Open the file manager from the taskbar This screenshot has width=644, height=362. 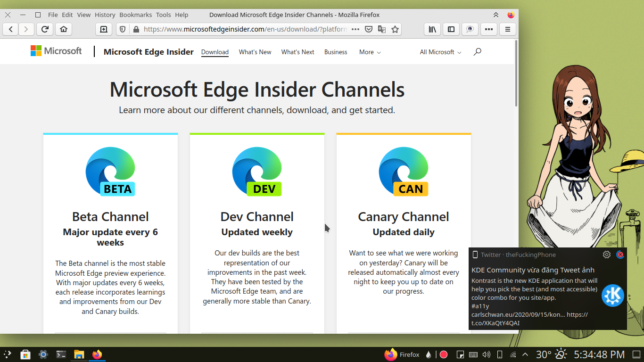pos(79,354)
